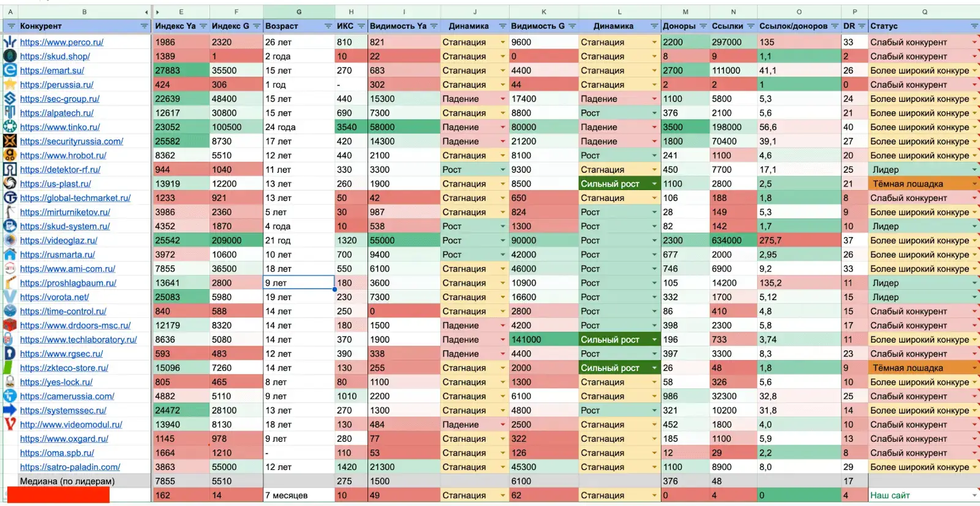Open the https://global-techmarket.ru/ link
This screenshot has height=506, width=980.
click(75, 198)
